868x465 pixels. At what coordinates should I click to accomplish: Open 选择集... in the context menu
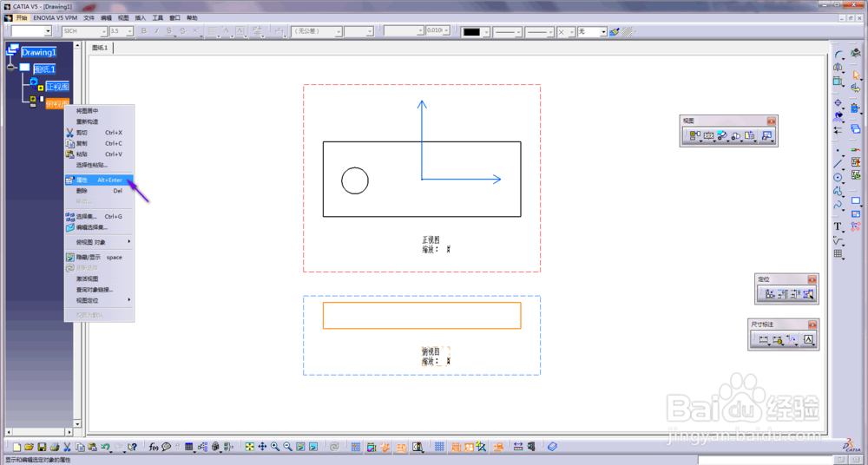click(99, 216)
